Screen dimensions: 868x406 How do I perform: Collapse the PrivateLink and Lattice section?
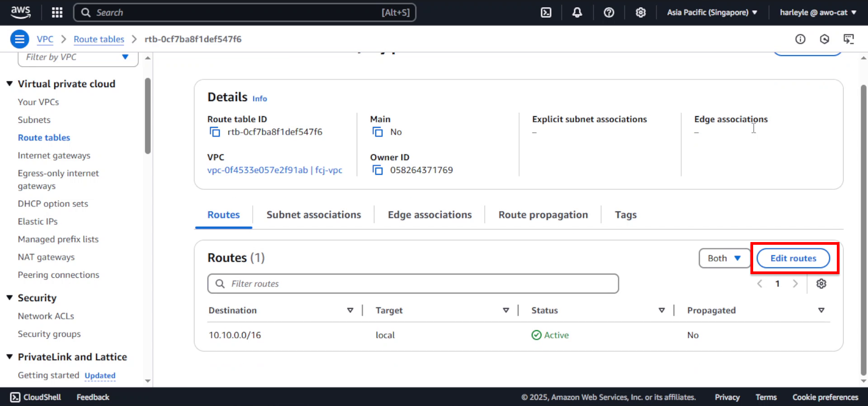tap(9, 357)
